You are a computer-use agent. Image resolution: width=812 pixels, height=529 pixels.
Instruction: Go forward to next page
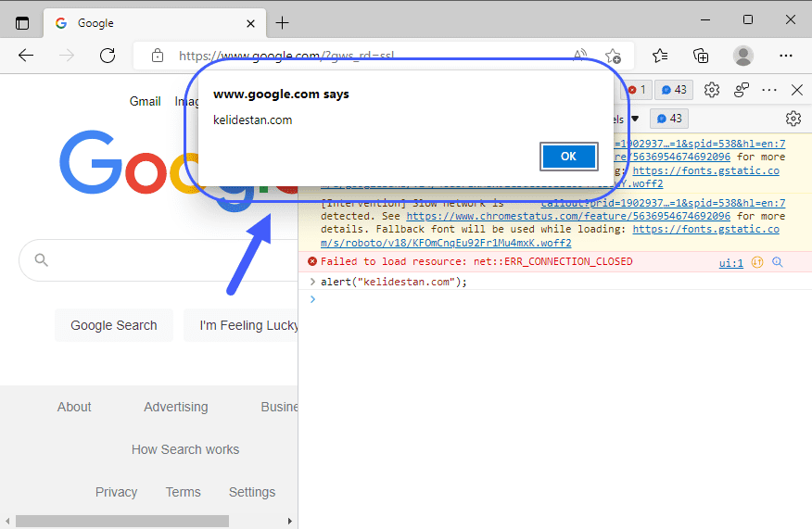coord(67,56)
